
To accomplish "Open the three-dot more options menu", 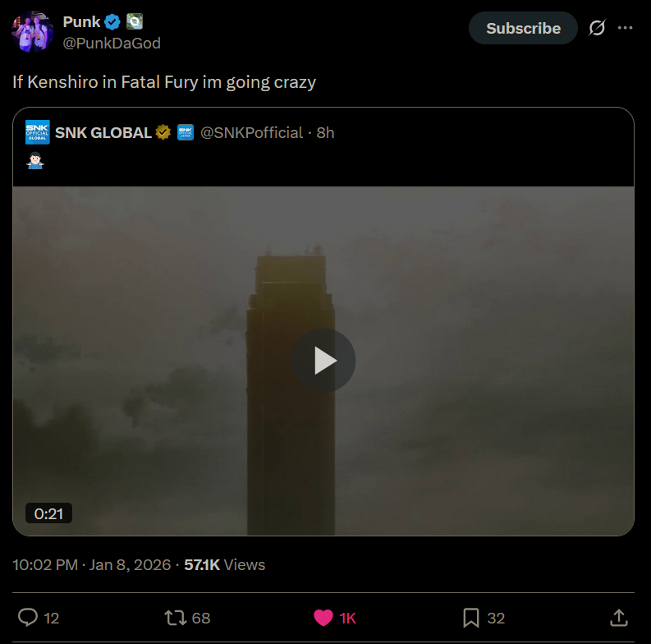I will pos(625,28).
